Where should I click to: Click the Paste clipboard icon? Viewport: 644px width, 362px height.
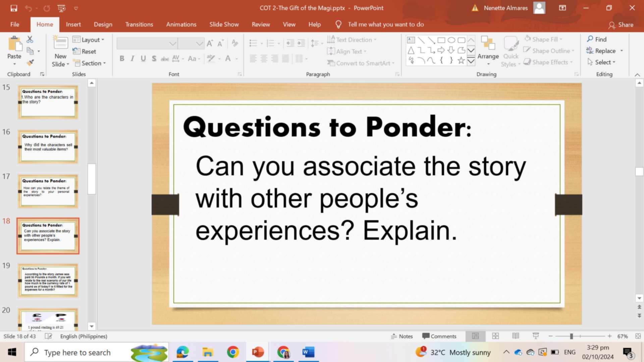point(14,44)
